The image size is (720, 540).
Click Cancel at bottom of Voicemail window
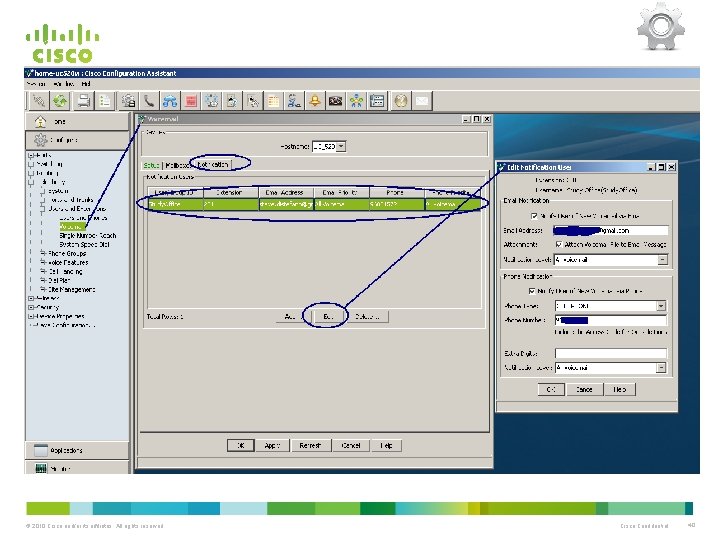351,445
